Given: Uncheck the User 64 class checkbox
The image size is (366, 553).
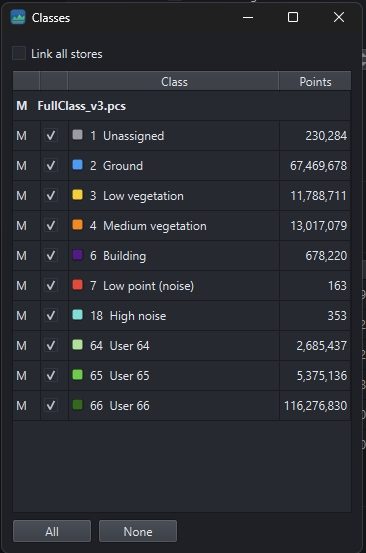Looking at the screenshot, I should pyautogui.click(x=51, y=345).
